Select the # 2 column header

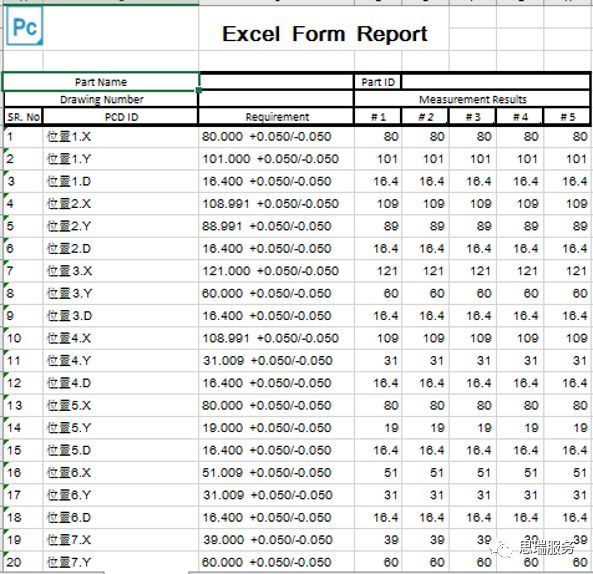pyautogui.click(x=425, y=116)
